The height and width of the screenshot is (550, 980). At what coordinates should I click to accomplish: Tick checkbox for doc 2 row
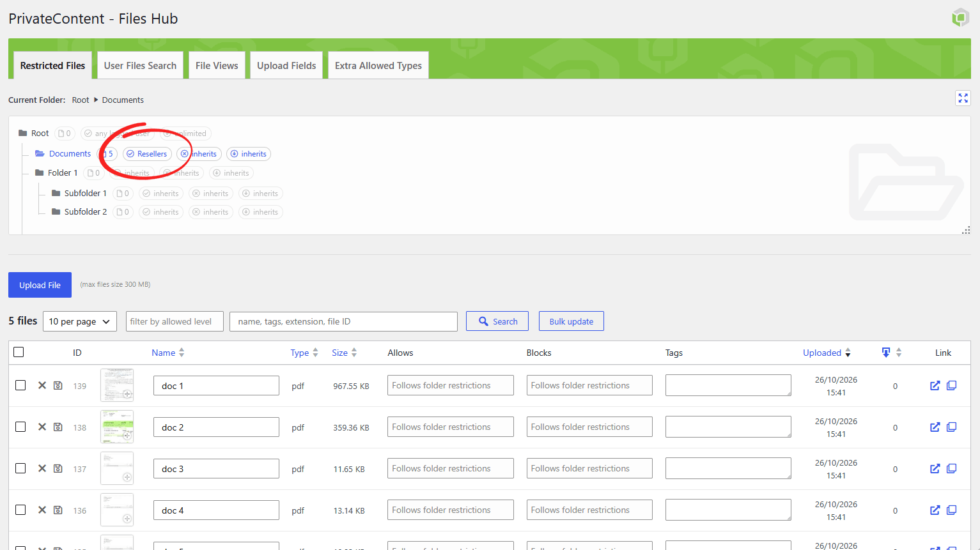(20, 427)
